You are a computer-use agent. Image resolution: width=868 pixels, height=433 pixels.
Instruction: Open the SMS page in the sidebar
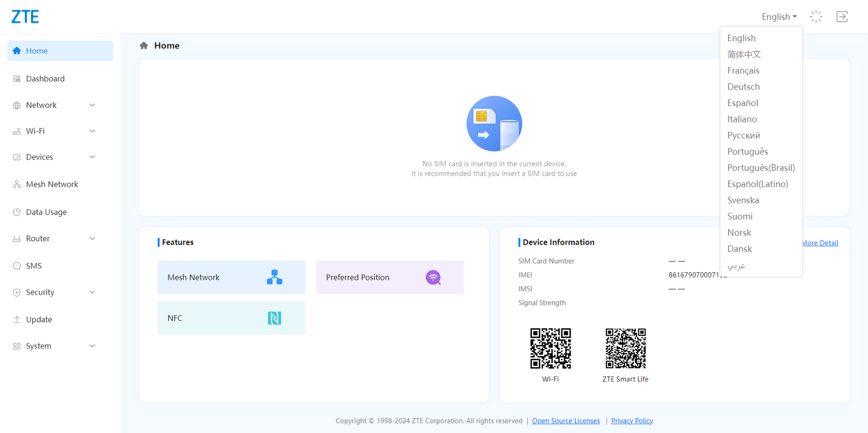point(34,266)
